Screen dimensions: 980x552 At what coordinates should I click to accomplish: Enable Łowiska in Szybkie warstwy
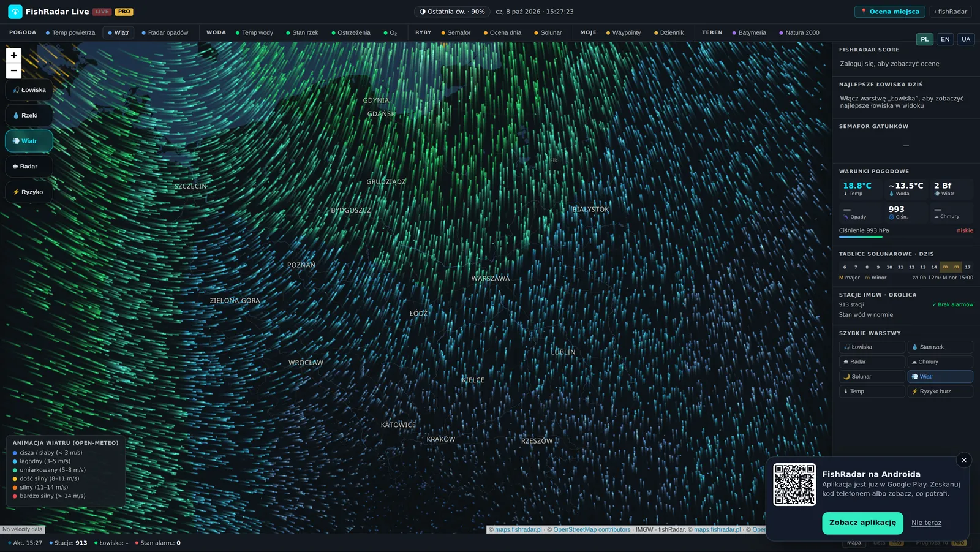pos(872,347)
